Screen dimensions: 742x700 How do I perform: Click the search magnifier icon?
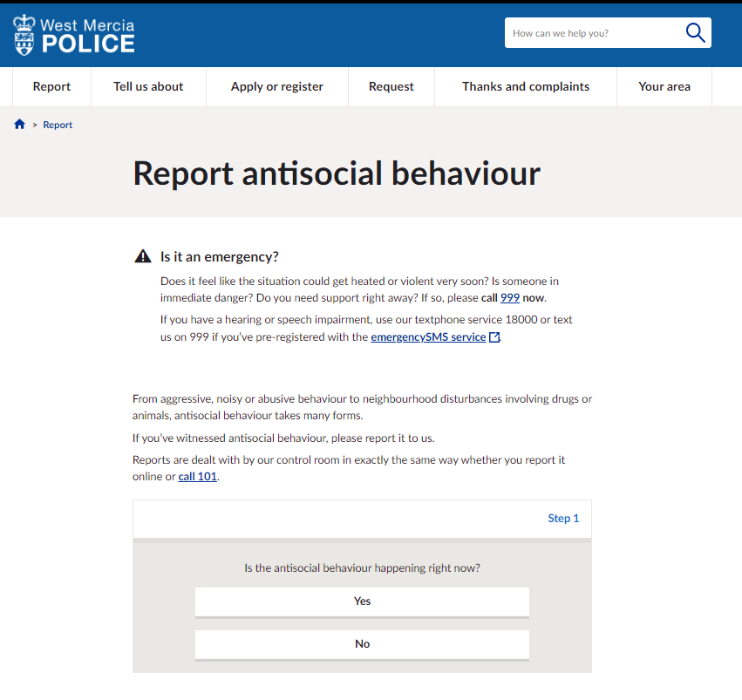695,32
